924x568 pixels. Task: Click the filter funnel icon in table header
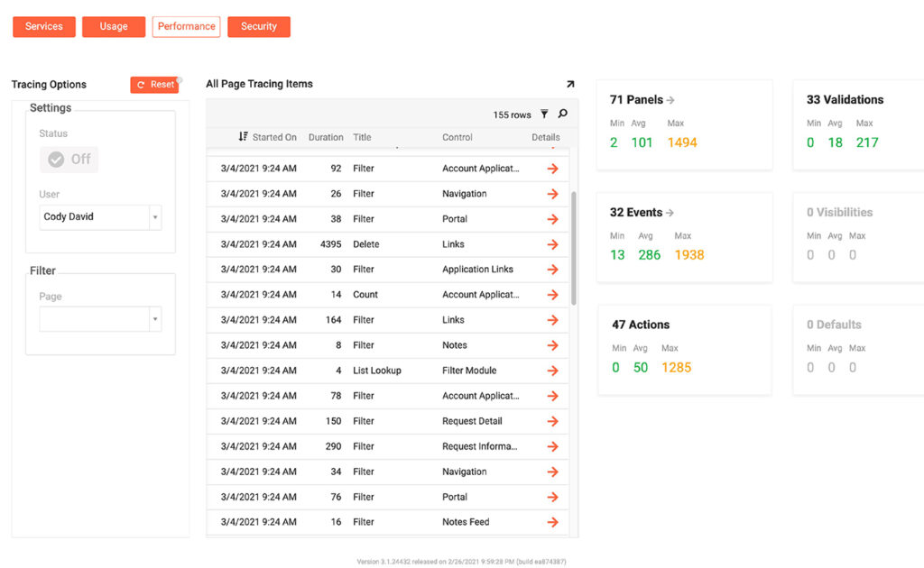coord(544,115)
